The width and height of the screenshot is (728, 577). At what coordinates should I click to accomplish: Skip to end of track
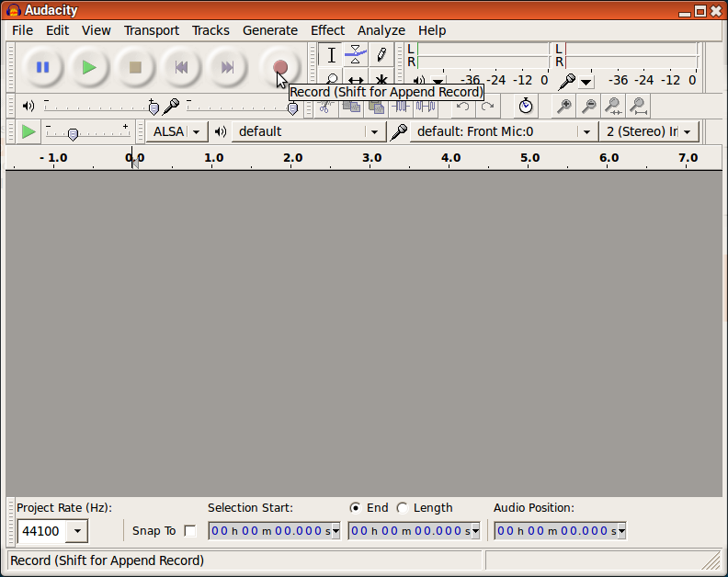pos(227,67)
